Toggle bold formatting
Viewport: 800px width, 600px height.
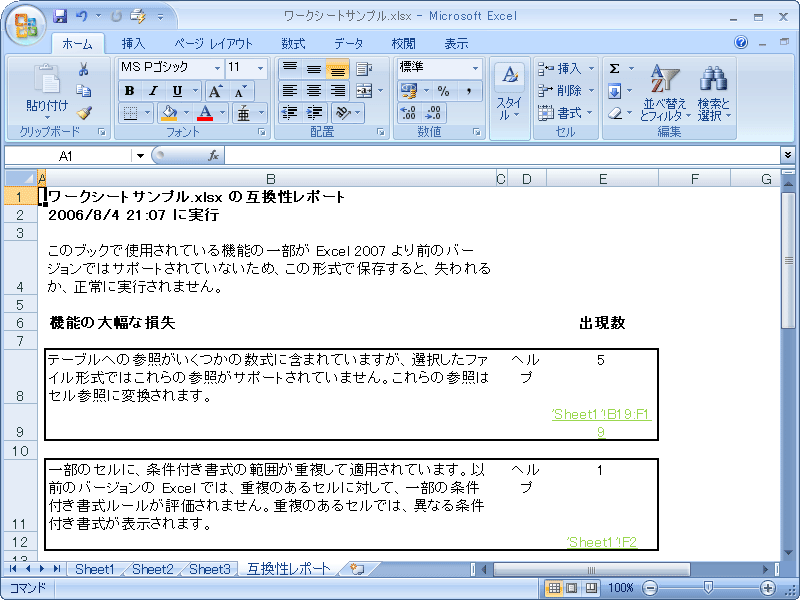coord(129,91)
